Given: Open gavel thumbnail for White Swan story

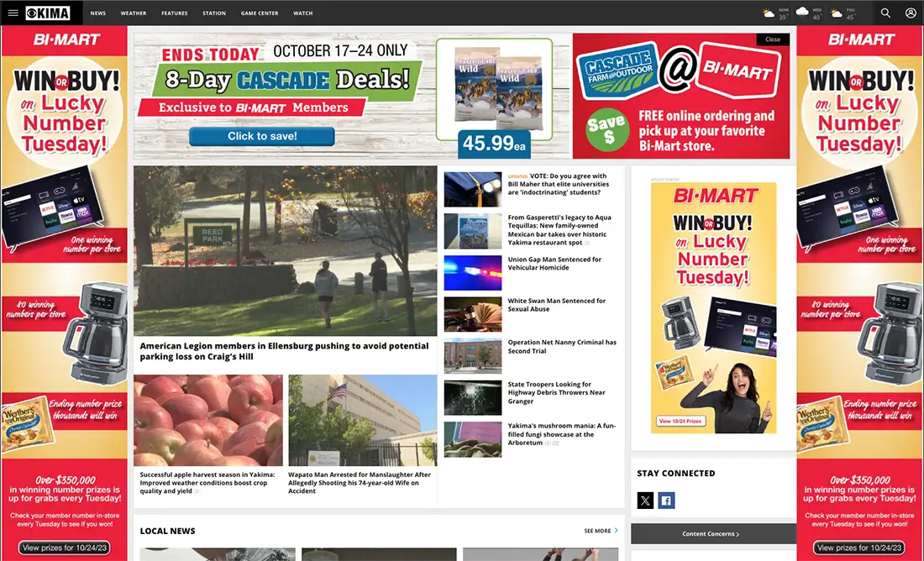Looking at the screenshot, I should [473, 315].
